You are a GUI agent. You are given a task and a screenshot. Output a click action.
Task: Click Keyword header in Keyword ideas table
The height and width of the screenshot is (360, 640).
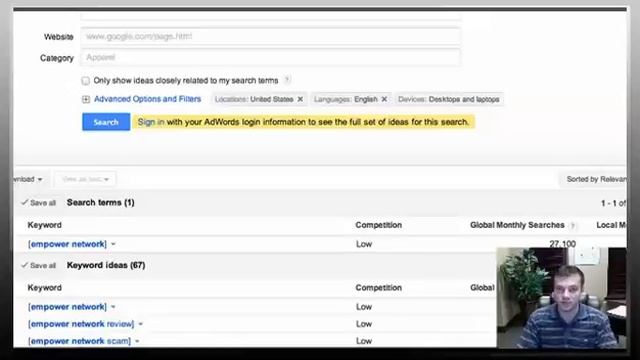coord(44,288)
